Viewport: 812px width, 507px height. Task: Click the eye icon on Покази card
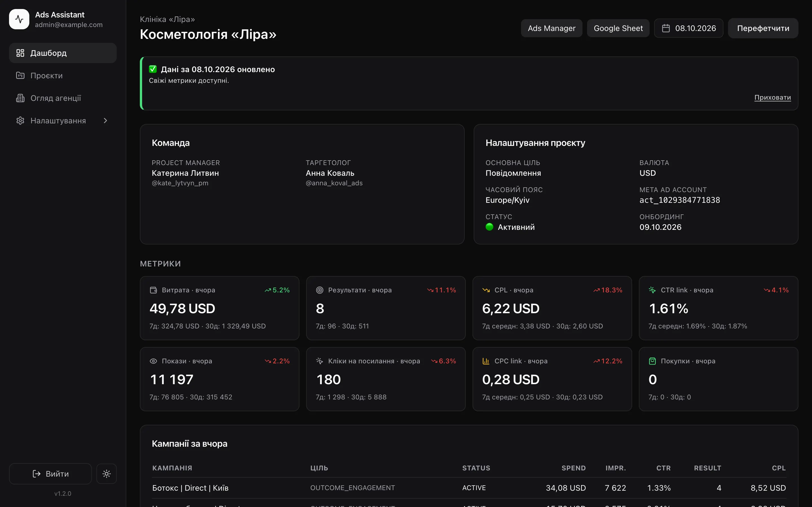coord(153,361)
